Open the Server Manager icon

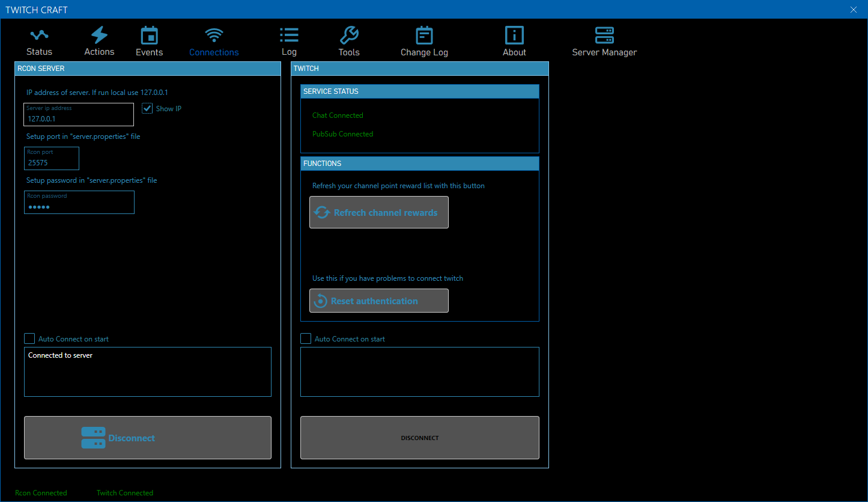[x=604, y=35]
